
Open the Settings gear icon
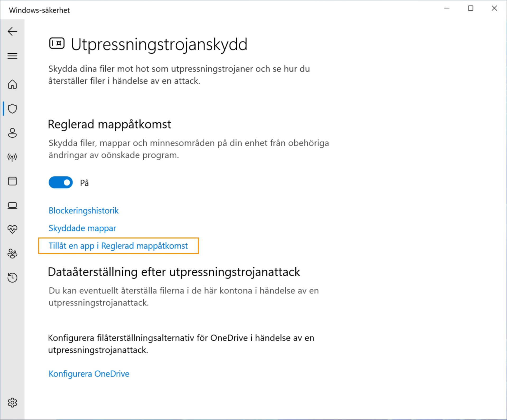click(12, 403)
